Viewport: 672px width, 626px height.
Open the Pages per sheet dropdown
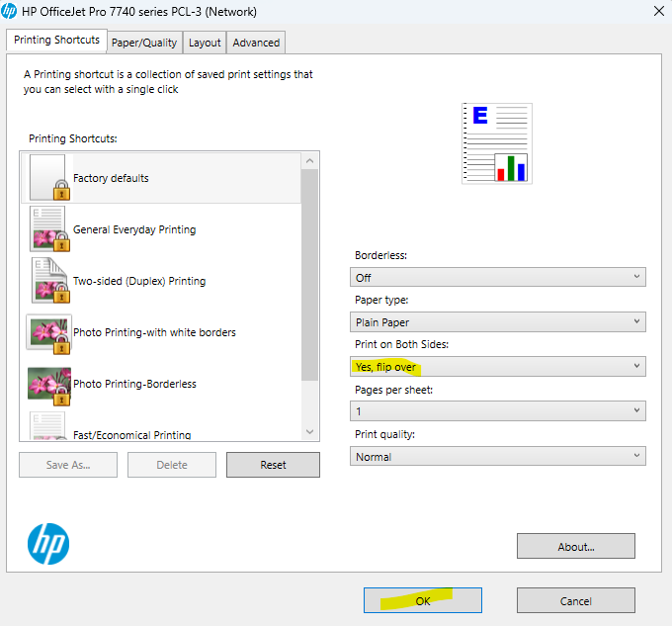coord(497,411)
